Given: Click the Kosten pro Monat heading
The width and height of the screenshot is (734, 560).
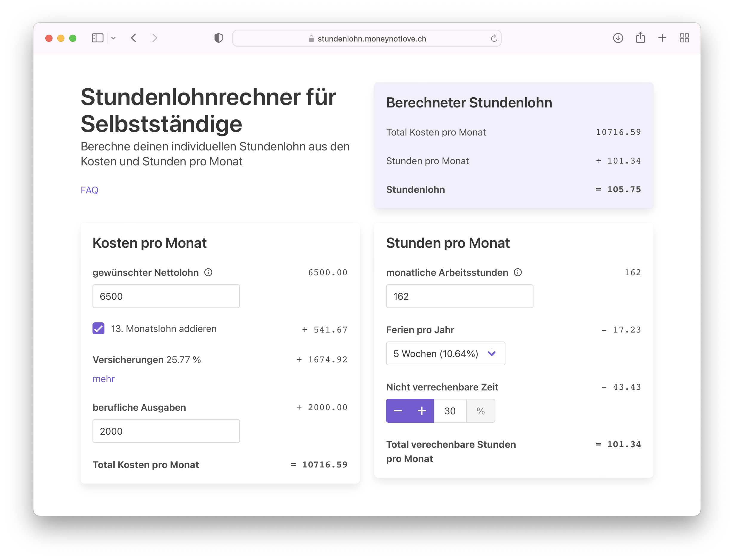Looking at the screenshot, I should [x=149, y=243].
